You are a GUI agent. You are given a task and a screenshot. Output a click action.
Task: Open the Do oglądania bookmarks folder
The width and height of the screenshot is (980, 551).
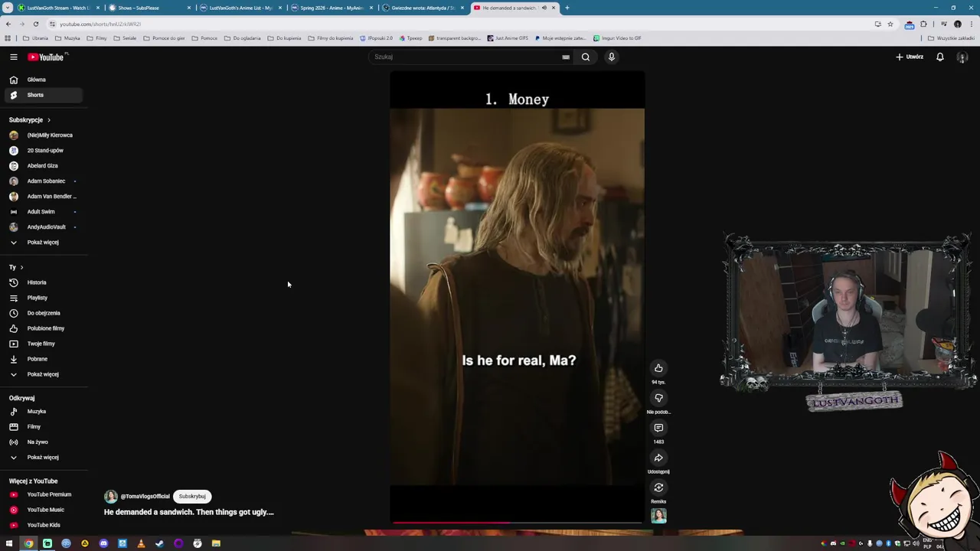[243, 38]
